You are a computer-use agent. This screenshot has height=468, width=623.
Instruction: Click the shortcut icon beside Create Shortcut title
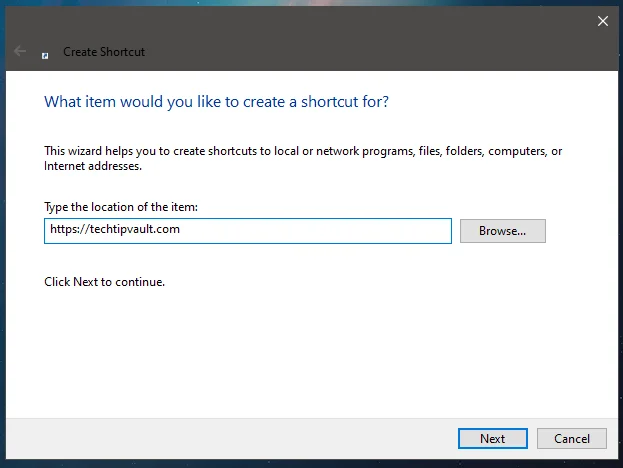(x=45, y=56)
